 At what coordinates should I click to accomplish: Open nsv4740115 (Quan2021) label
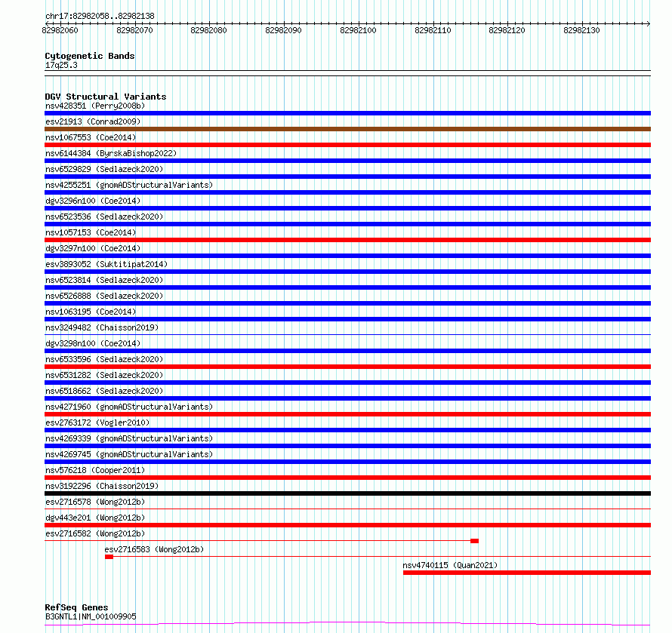(x=450, y=565)
